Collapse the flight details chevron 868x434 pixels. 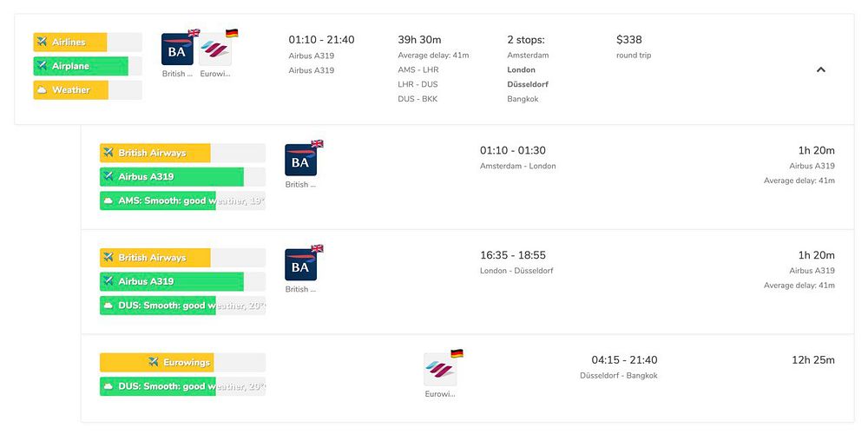tap(820, 69)
